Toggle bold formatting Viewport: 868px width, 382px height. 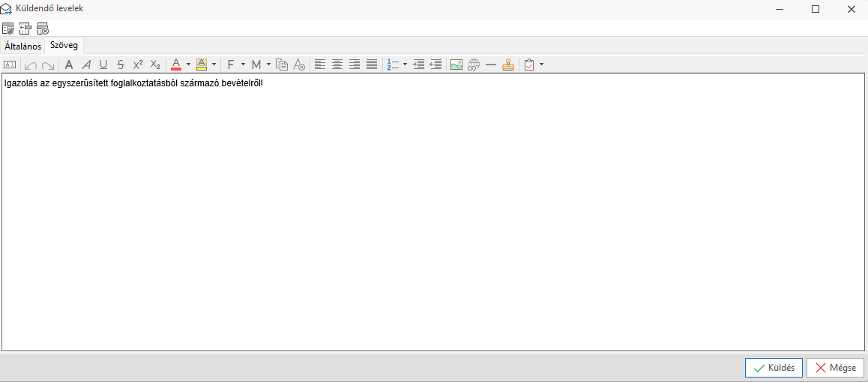(x=69, y=65)
